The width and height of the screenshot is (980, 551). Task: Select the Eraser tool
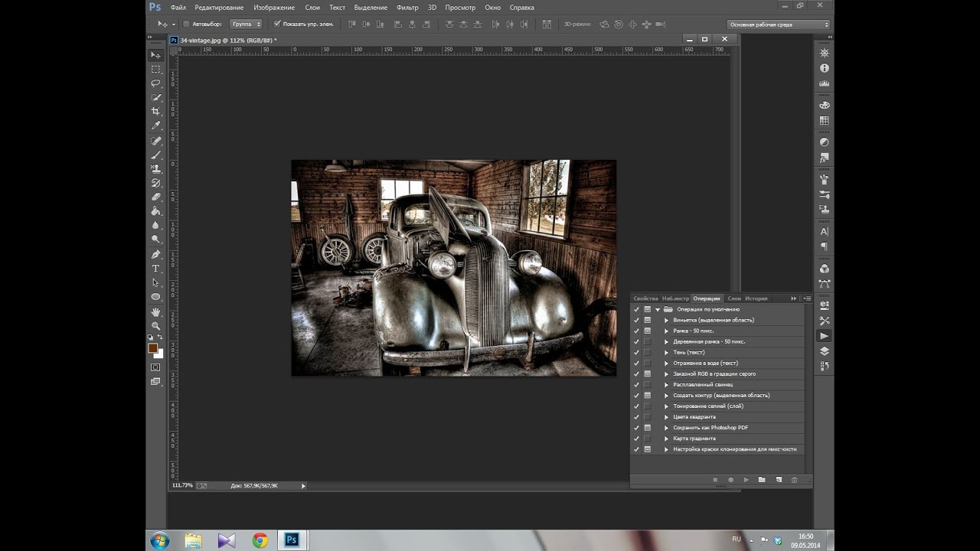pos(156,197)
